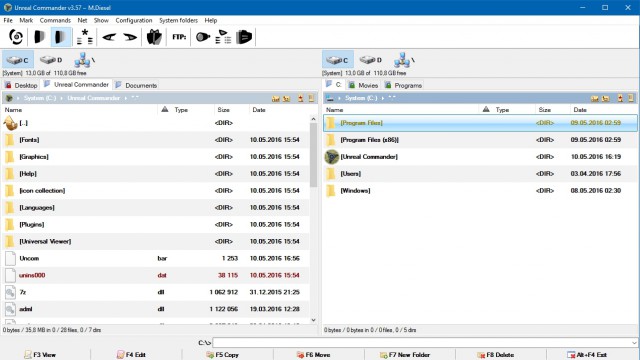Click the F6 Move button
This screenshot has width=640, height=360.
pyautogui.click(x=313, y=355)
